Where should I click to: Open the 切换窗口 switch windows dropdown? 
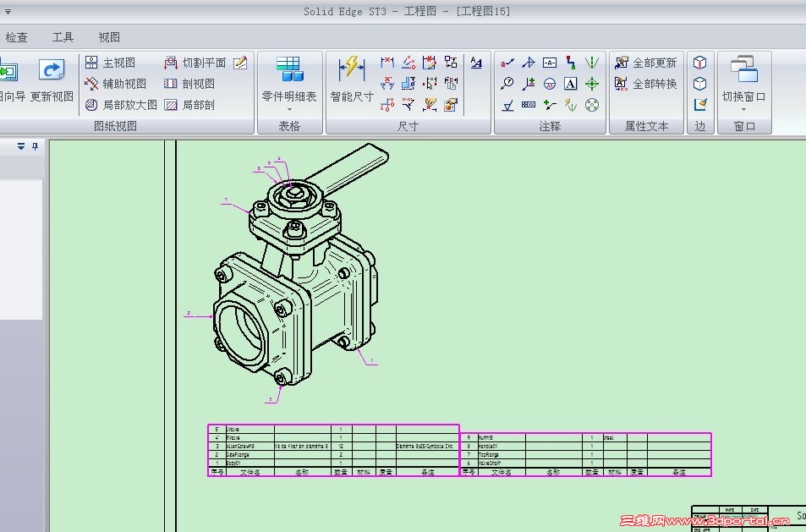pos(743,84)
